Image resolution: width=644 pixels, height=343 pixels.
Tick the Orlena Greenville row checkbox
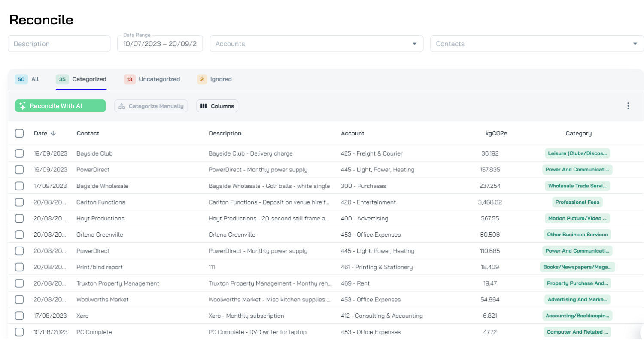click(19, 235)
